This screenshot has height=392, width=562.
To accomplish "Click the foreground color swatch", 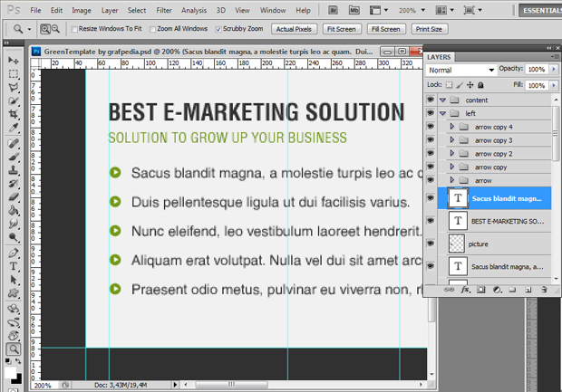I will (10, 372).
